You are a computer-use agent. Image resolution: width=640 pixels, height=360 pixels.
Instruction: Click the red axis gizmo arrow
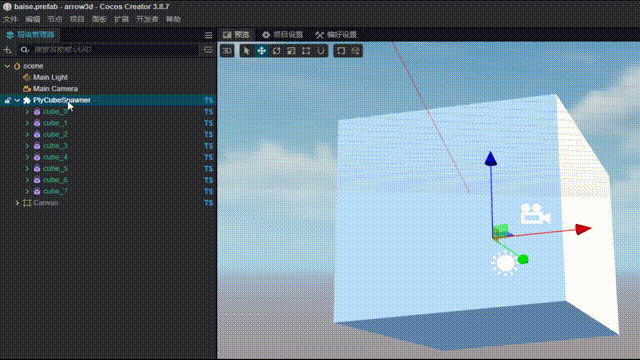584,229
